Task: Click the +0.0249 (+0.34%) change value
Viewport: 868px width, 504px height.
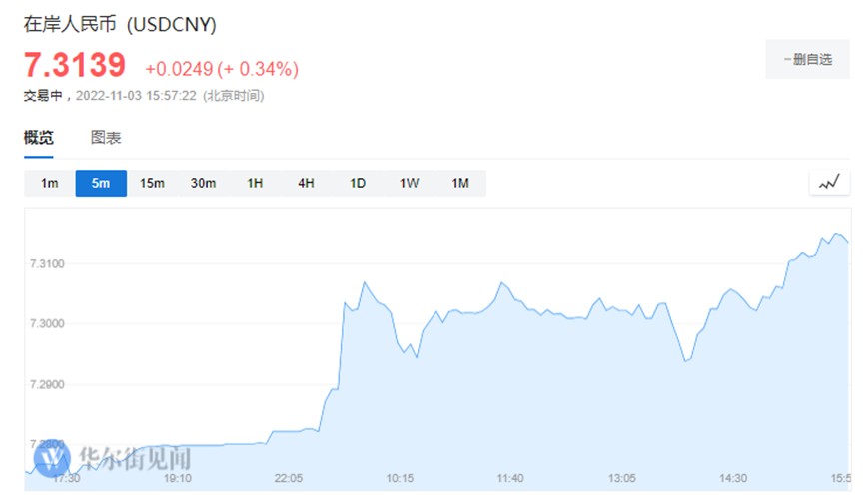Action: [x=221, y=69]
